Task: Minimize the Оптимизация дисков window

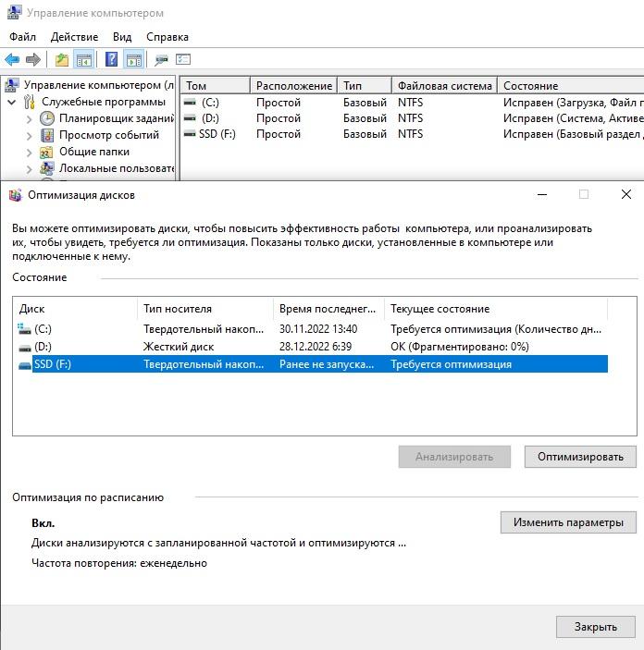Action: click(542, 194)
